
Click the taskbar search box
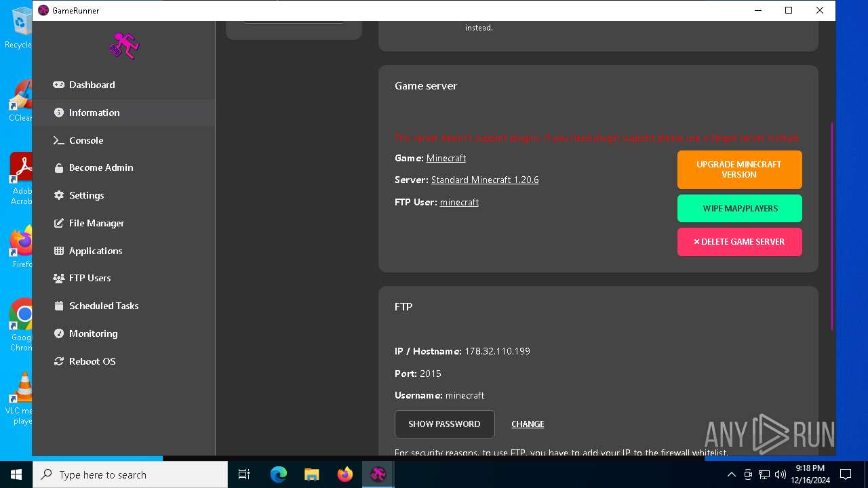pyautogui.click(x=130, y=474)
